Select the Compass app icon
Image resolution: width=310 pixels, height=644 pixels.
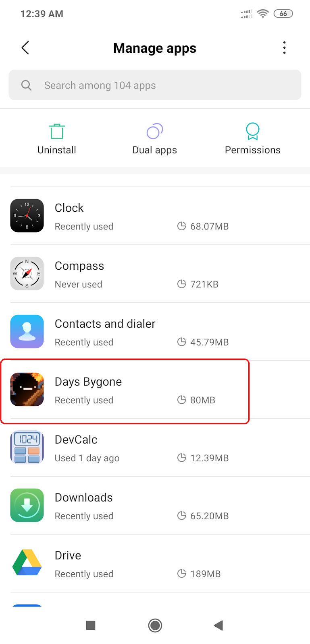(x=27, y=273)
